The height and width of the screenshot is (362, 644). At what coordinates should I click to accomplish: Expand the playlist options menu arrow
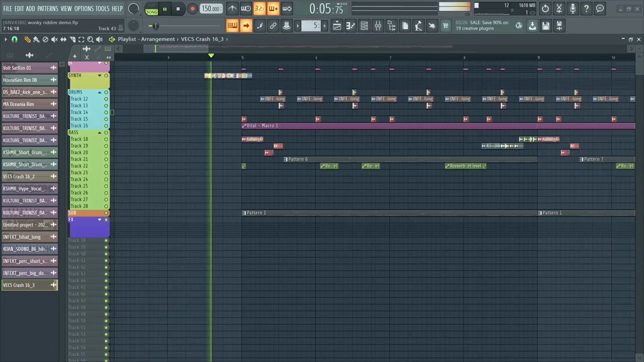[x=5, y=40]
